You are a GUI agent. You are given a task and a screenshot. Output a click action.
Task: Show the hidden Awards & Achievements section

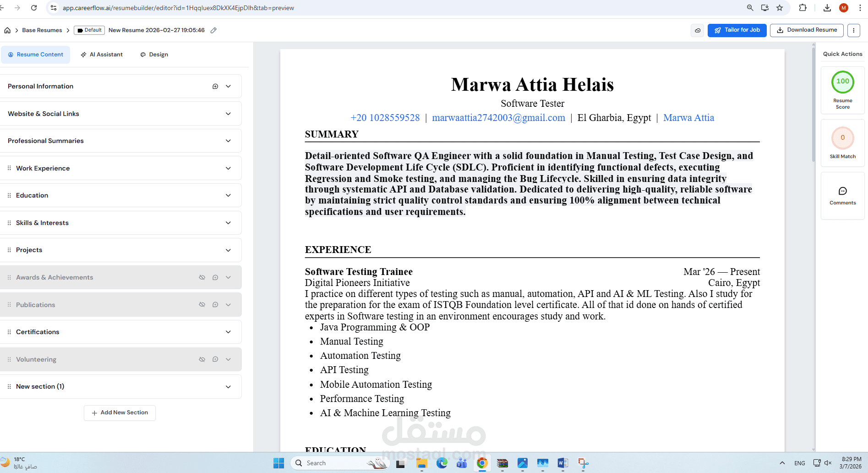[202, 277]
